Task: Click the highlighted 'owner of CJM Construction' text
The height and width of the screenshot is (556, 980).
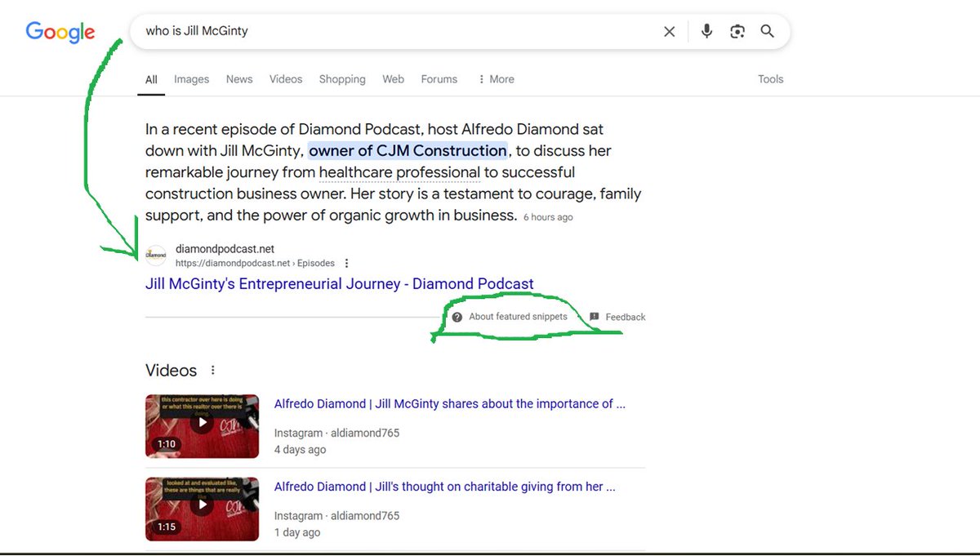Action: pyautogui.click(x=408, y=150)
